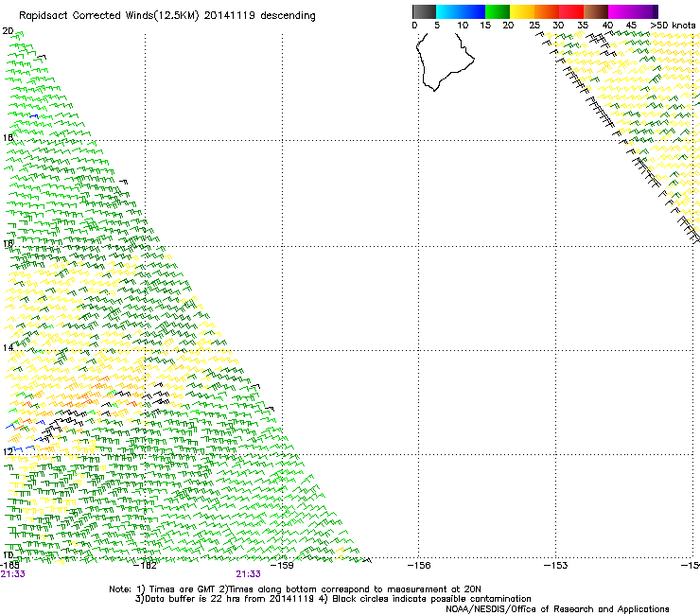The width and height of the screenshot is (700, 615).
Task: Click the purple '21:33' time left of -159
Action: click(x=248, y=574)
